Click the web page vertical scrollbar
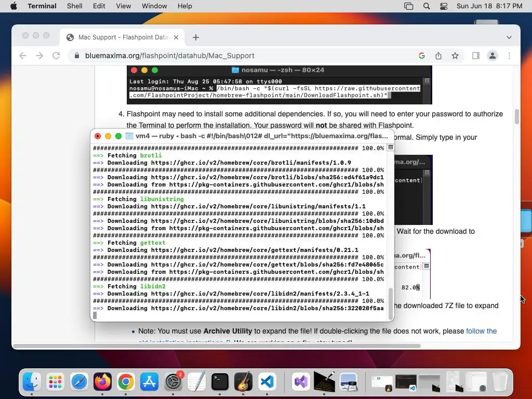532x399 pixels. [x=517, y=116]
